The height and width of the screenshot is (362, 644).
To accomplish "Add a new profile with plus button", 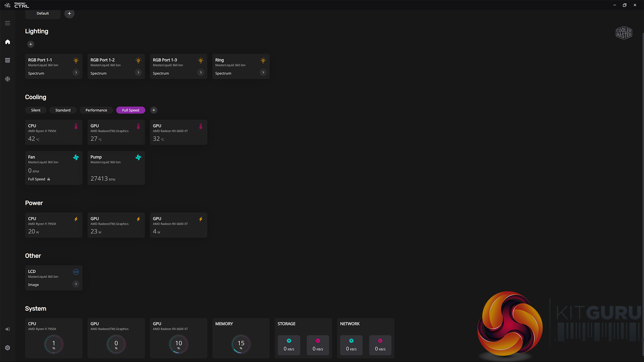I will click(x=69, y=13).
